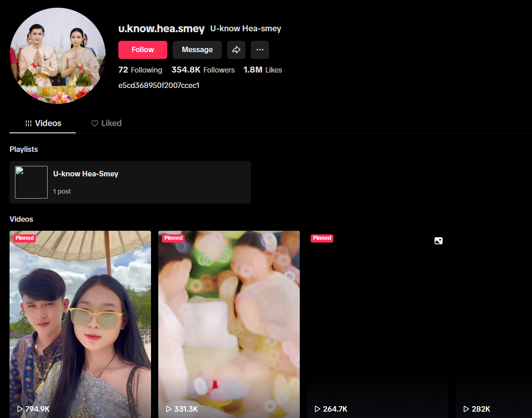Open Message to u.know.hea.smey
The image size is (532, 418).
tap(197, 50)
